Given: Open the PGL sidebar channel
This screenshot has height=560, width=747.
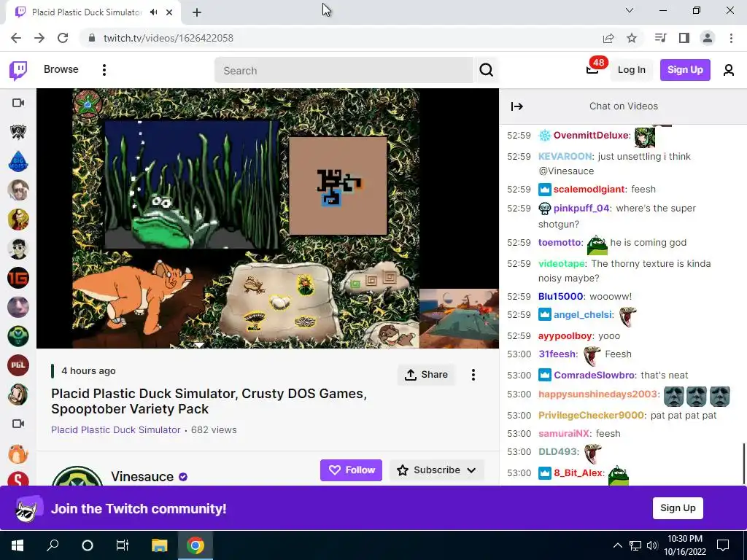Looking at the screenshot, I should (18, 365).
